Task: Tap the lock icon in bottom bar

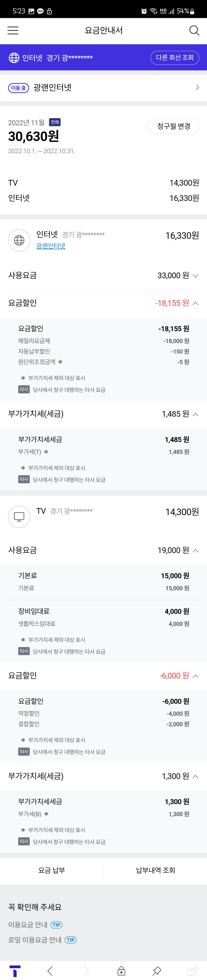Action: (121, 970)
